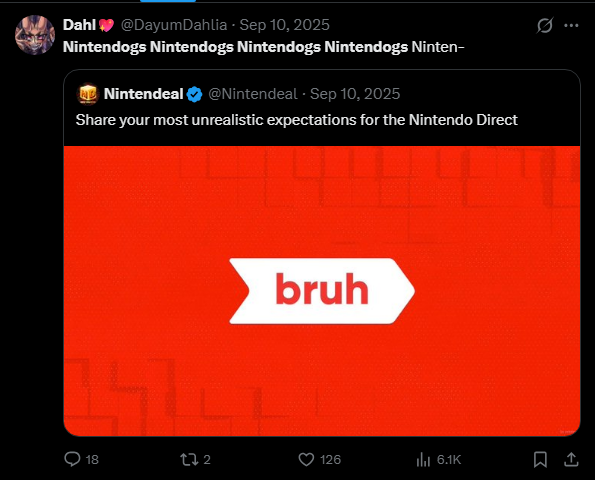The height and width of the screenshot is (480, 595).
Task: Open Dahl's tweet timestamp Sep 10, 2025
Action: [285, 25]
